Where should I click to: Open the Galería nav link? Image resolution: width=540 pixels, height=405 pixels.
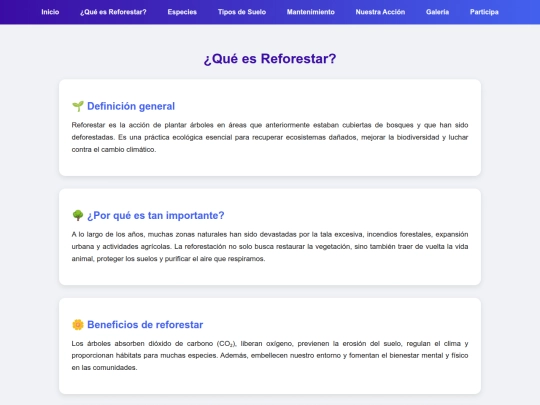[x=437, y=12]
